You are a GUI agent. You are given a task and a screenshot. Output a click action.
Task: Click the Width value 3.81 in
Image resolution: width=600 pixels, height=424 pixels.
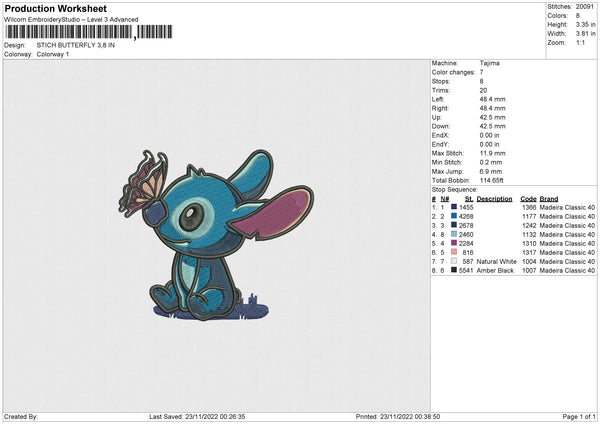point(586,34)
